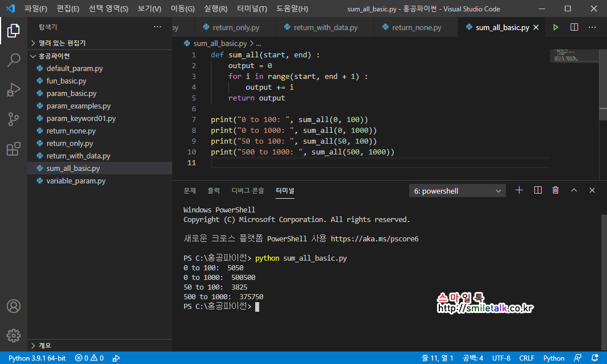This screenshot has width=607, height=364.
Task: Open notifications bell in status bar
Action: (x=595, y=358)
